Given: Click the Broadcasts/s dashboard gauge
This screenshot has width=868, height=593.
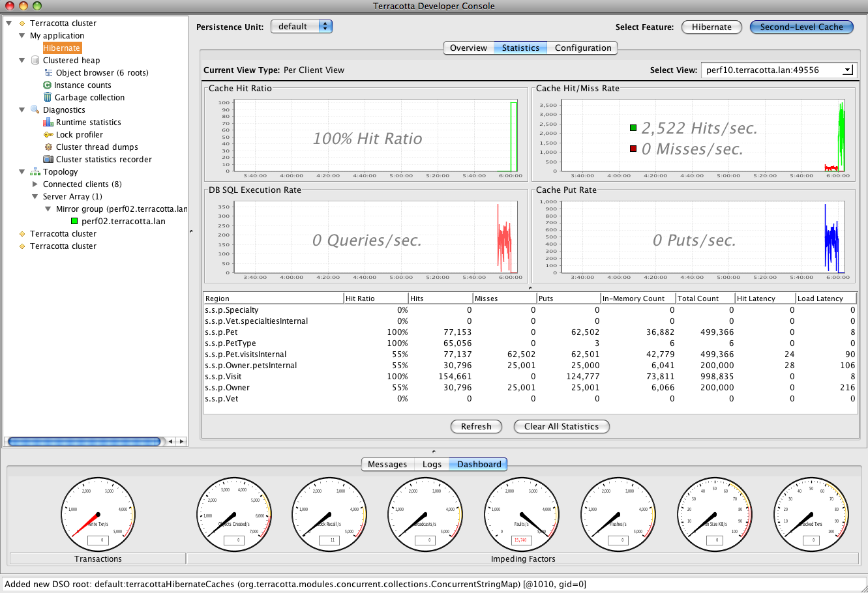Looking at the screenshot, I should 425,514.
